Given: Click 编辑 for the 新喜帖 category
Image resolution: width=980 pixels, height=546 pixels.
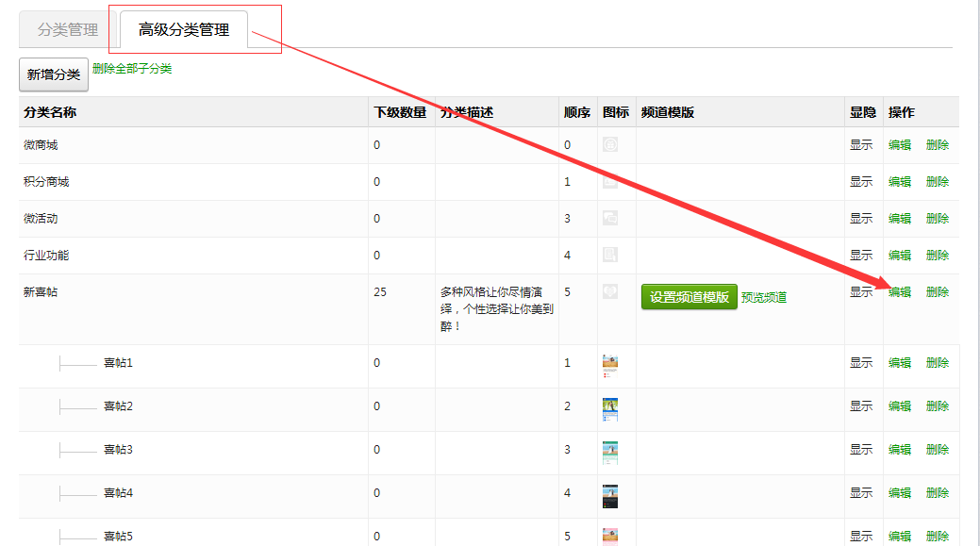Looking at the screenshot, I should click(900, 292).
